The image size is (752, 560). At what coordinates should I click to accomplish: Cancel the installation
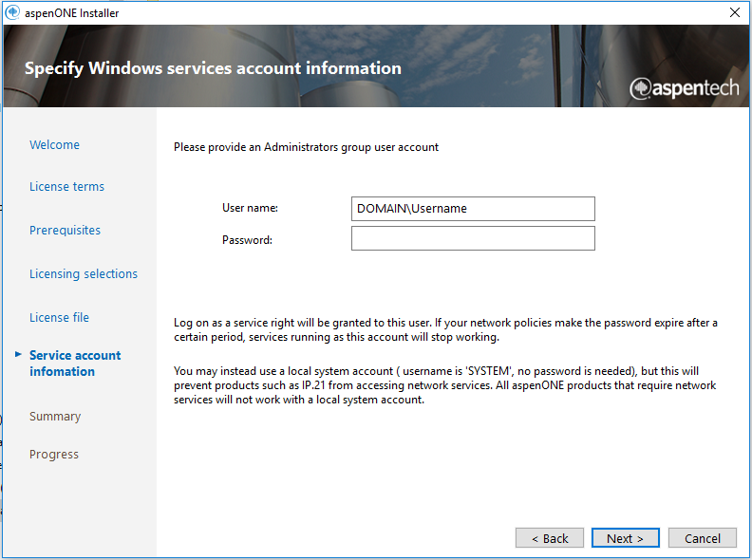point(702,538)
